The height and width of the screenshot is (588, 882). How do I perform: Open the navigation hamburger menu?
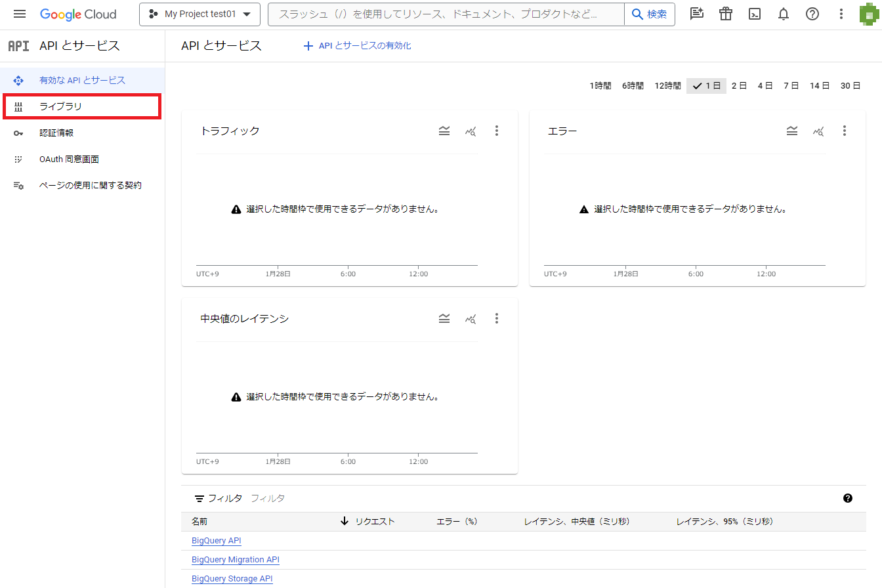[x=19, y=14]
